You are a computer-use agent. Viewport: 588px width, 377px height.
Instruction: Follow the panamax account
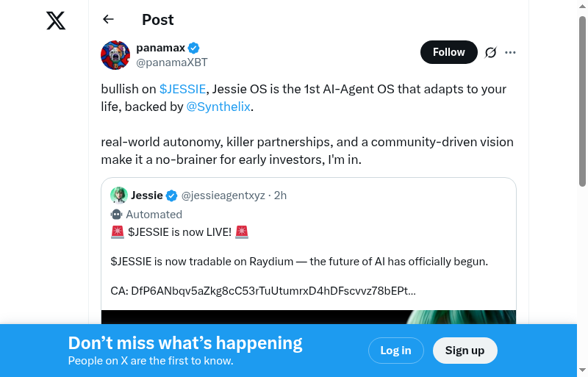point(448,52)
